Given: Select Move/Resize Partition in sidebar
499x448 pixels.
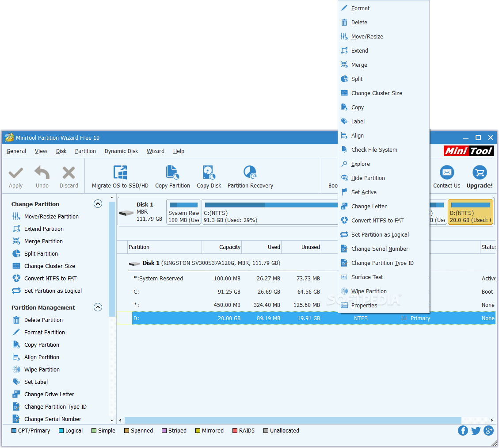Looking at the screenshot, I should [45, 217].
